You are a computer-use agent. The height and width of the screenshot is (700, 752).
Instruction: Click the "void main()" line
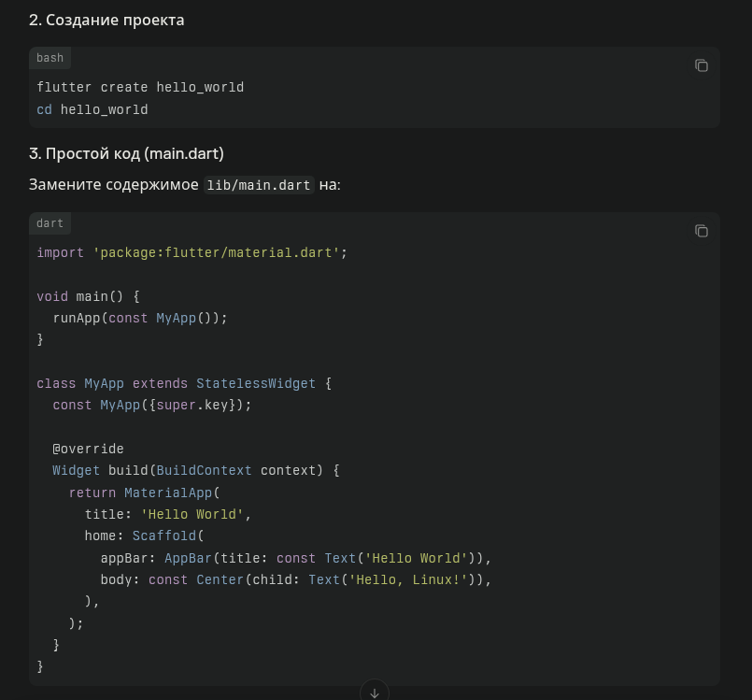pyautogui.click(x=88, y=296)
